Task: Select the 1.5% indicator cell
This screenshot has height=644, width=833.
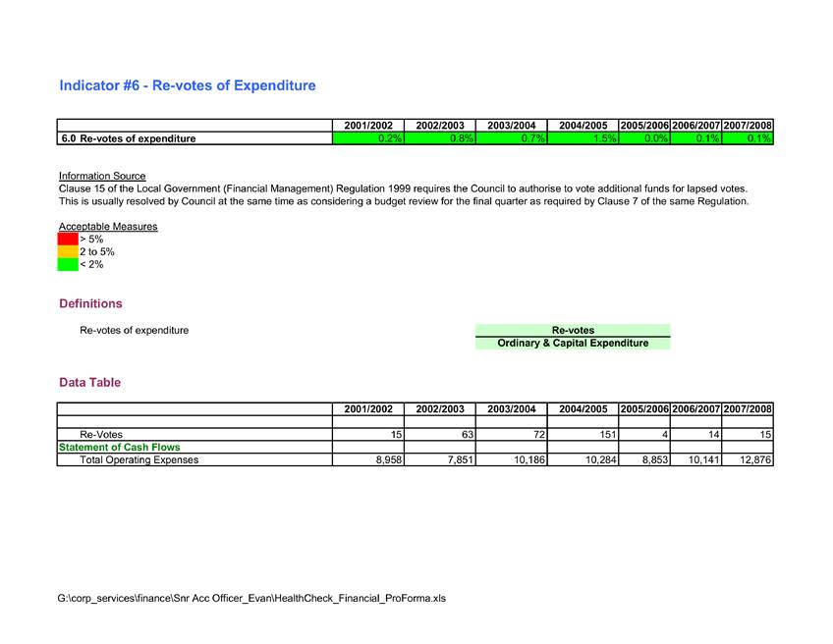Action: click(583, 138)
